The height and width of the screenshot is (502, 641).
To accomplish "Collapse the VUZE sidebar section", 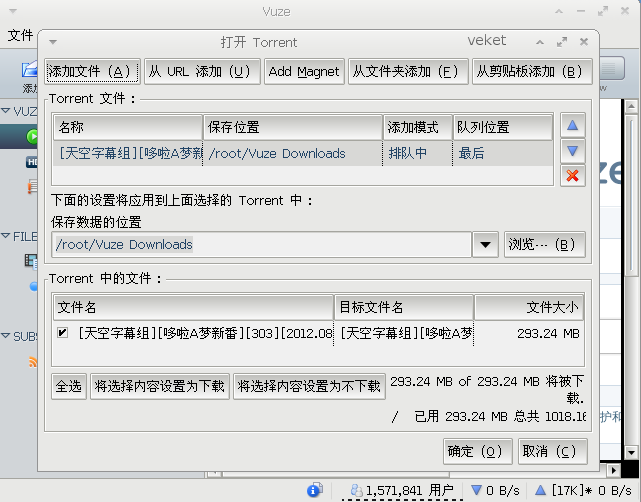I will pos(6,111).
